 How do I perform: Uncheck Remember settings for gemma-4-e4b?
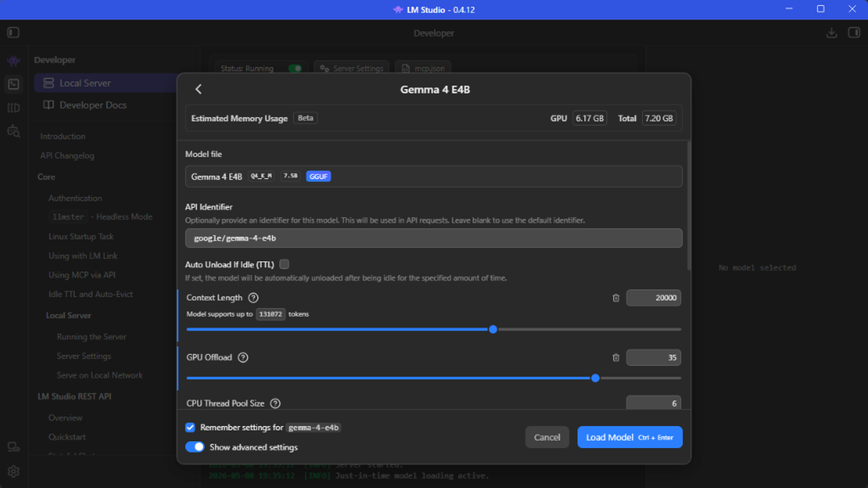click(190, 428)
